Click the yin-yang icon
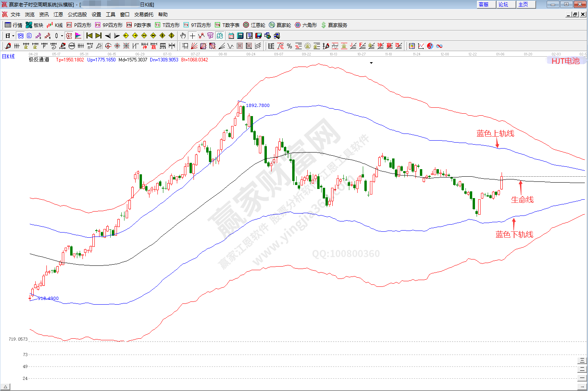Image resolution: width=588 pixels, height=391 pixels. point(430,46)
